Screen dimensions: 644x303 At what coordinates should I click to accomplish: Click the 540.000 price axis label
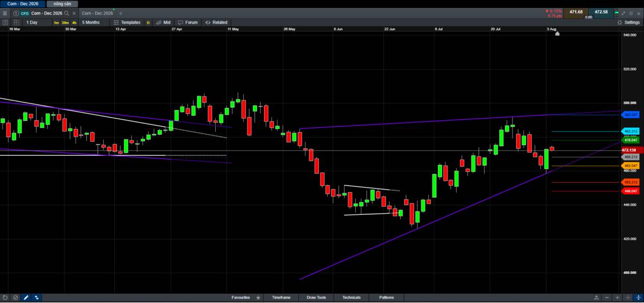coord(630,35)
